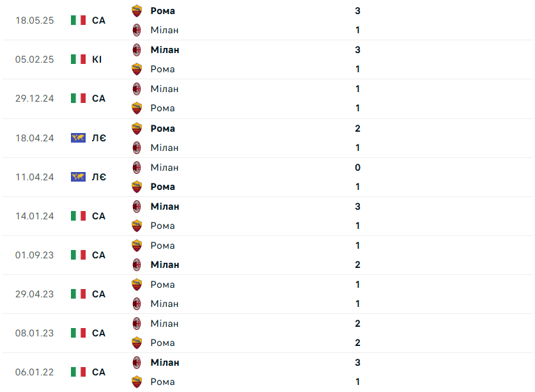Open the bold Рома team in the 18.05.25 match
This screenshot has width=535, height=392.
162,11
